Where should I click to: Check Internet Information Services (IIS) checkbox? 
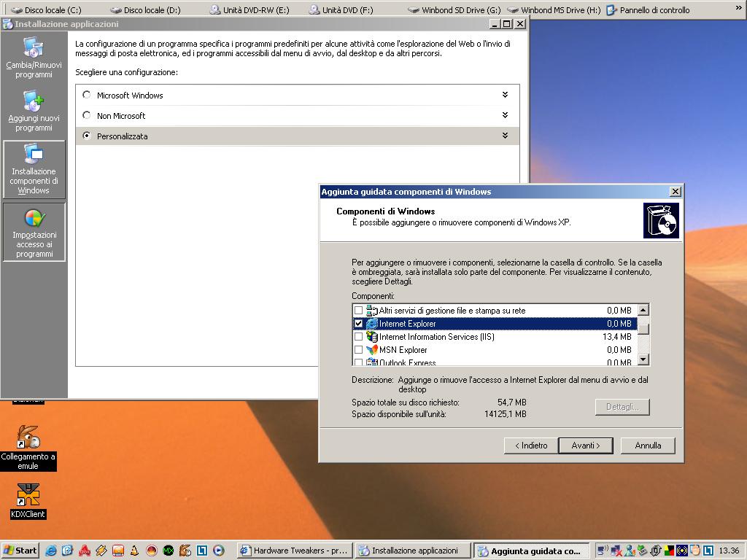tap(358, 337)
